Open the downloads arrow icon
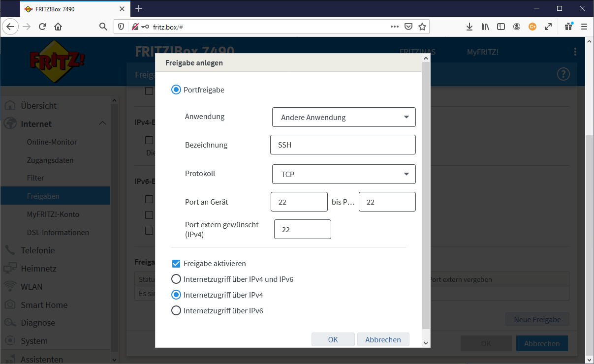The height and width of the screenshot is (364, 594). (469, 27)
